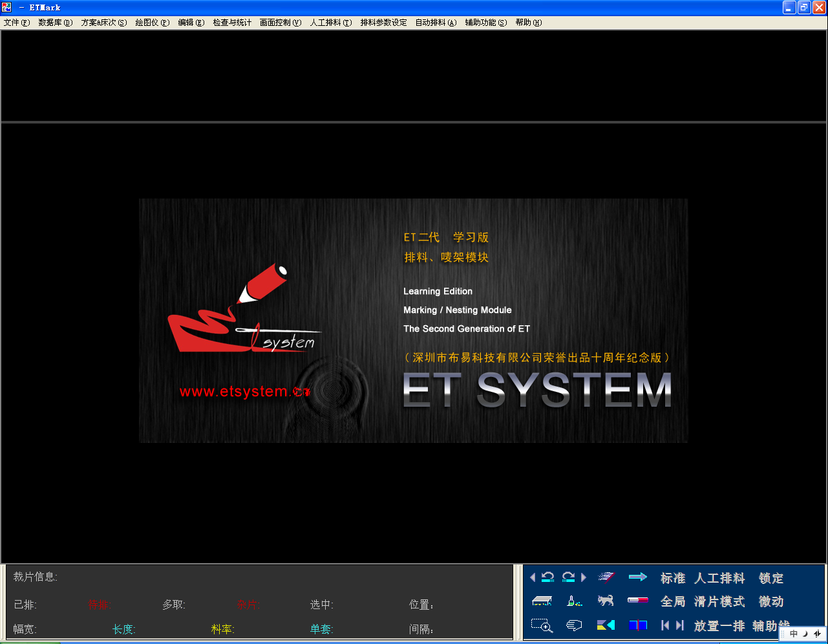Viewport: 828px width, 644px height.
Task: Jump to first with the skip-back icon
Action: pos(665,625)
